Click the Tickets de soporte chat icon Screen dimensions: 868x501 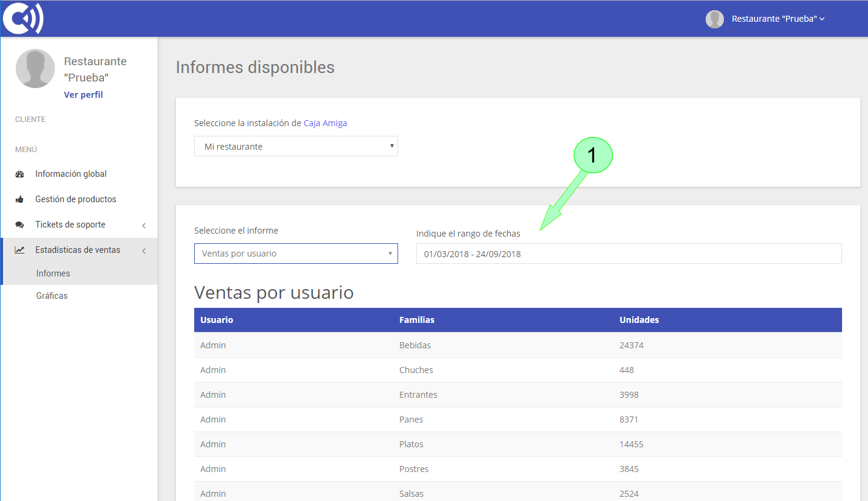point(20,224)
